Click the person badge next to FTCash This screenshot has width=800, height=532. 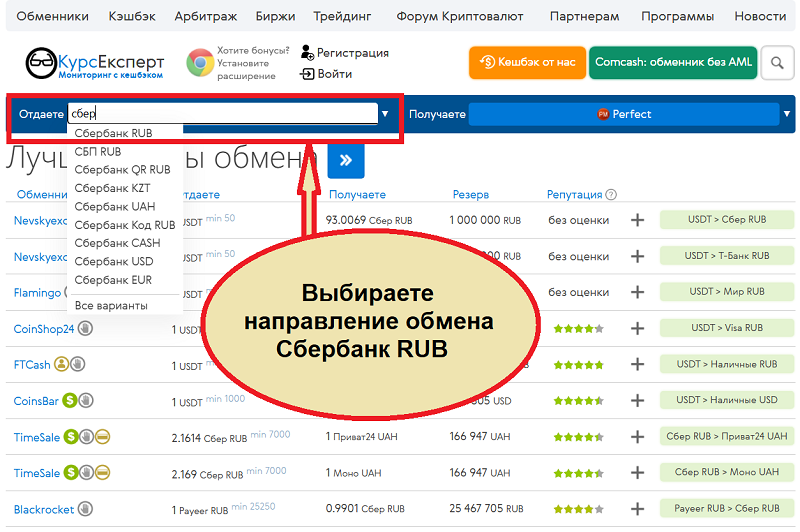[61, 364]
